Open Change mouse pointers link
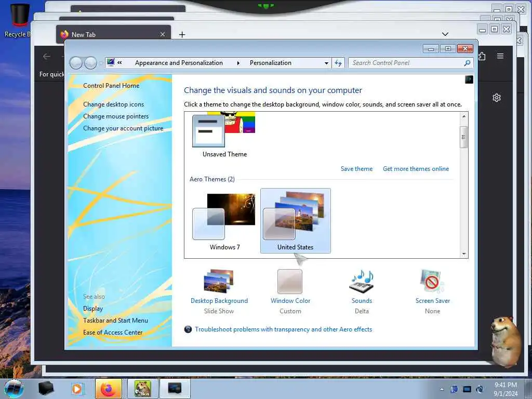The width and height of the screenshot is (532, 399). click(116, 116)
